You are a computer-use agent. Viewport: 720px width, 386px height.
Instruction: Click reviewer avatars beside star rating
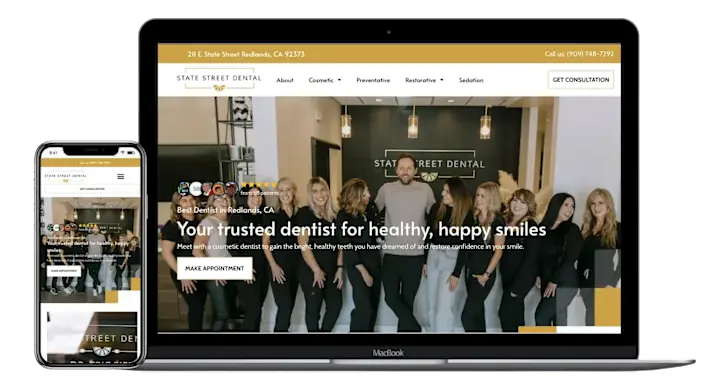click(208, 188)
